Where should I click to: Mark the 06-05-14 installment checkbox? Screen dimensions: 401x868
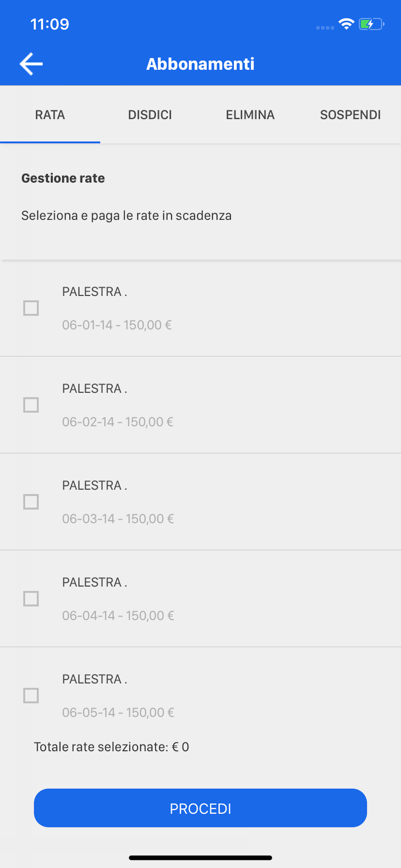point(31,696)
